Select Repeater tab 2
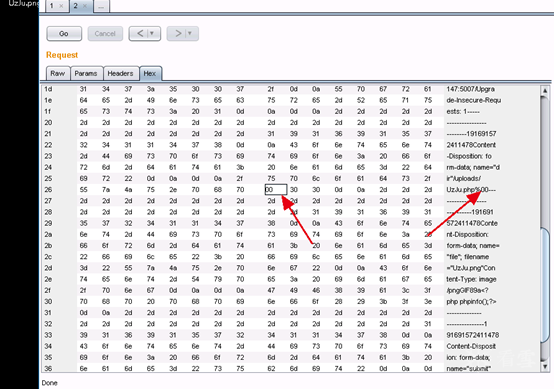The width and height of the screenshot is (554, 389). [x=81, y=6]
